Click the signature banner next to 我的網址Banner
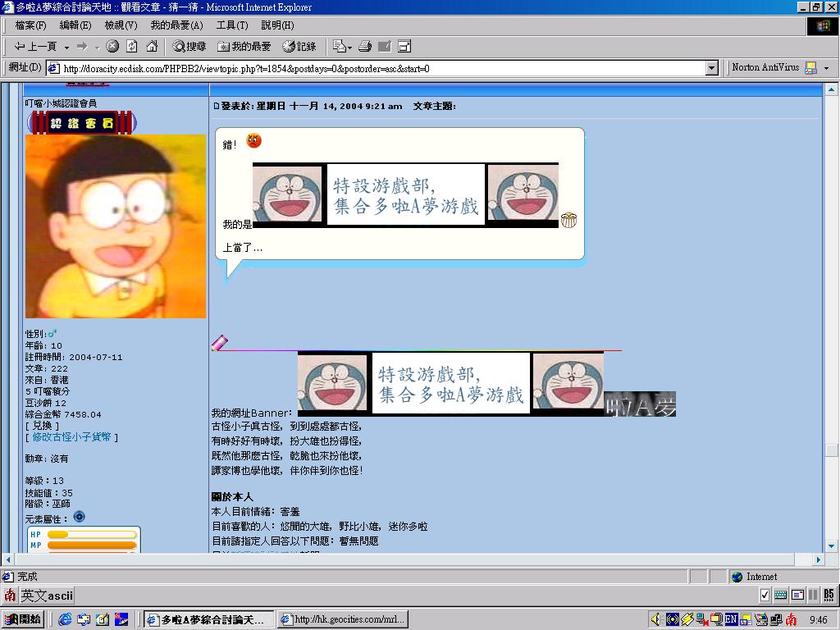Viewport: 840px width, 630px height. 450,384
